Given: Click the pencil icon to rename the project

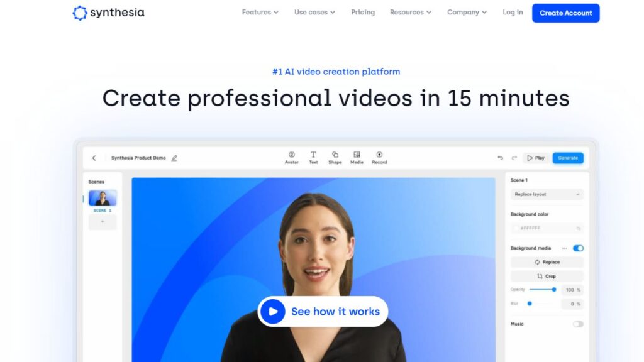Looking at the screenshot, I should coord(174,158).
